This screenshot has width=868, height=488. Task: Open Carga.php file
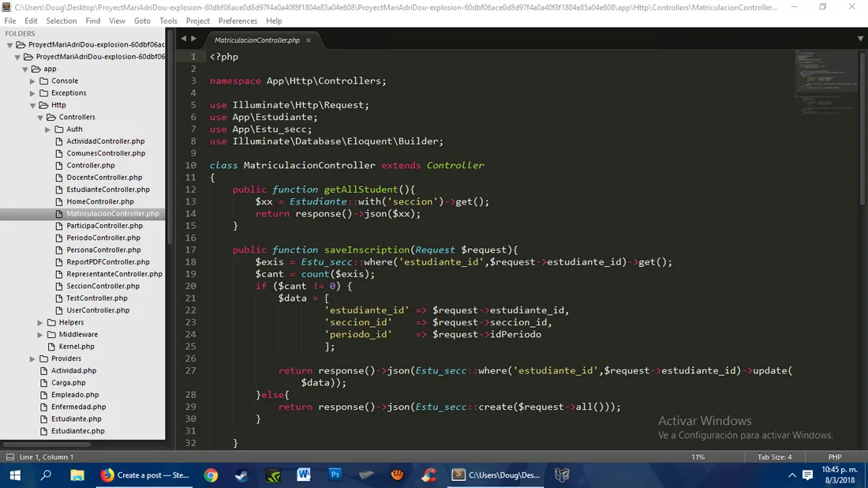click(68, 383)
